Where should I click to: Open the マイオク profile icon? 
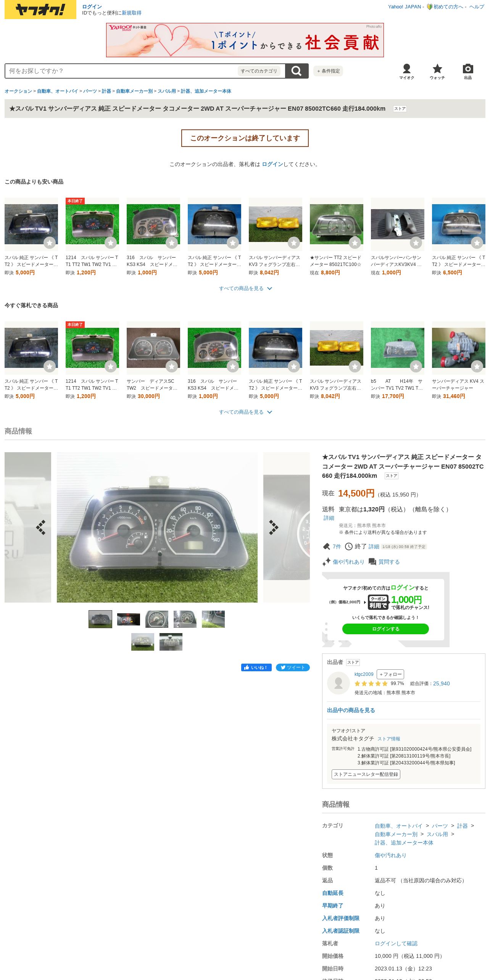coord(406,71)
